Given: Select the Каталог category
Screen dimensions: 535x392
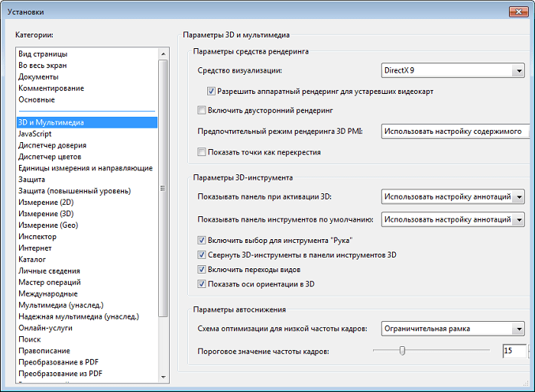Looking at the screenshot, I should pos(87,260).
